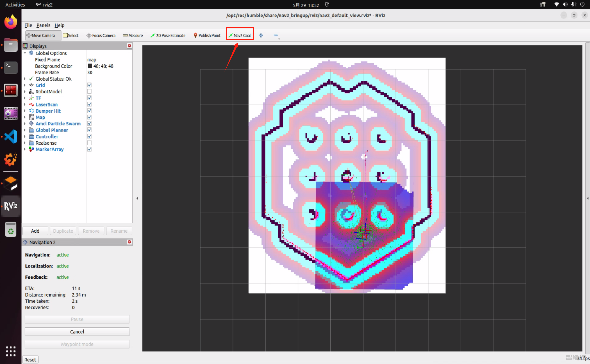
Task: Expand the Global Planner tree item
Action: [x=25, y=130]
